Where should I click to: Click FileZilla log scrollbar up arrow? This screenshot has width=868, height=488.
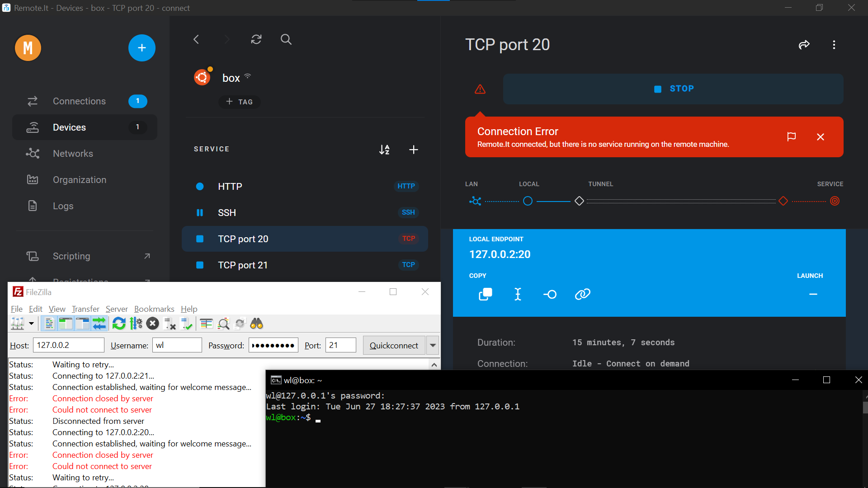434,365
